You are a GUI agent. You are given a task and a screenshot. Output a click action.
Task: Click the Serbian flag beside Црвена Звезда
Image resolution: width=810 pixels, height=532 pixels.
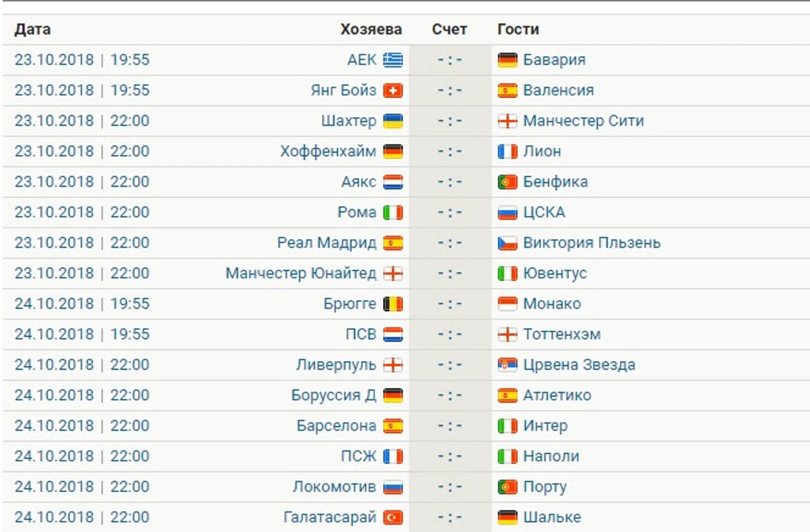pyautogui.click(x=508, y=364)
